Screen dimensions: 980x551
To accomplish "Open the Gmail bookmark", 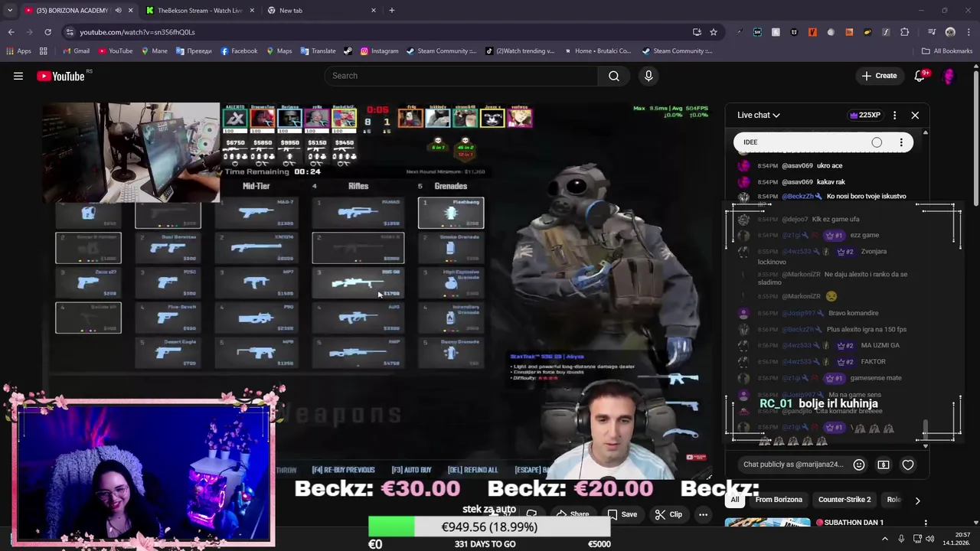I will click(x=76, y=51).
